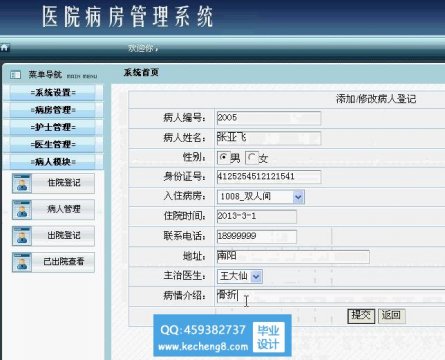Click the 住院登记 person icon

click(22, 183)
